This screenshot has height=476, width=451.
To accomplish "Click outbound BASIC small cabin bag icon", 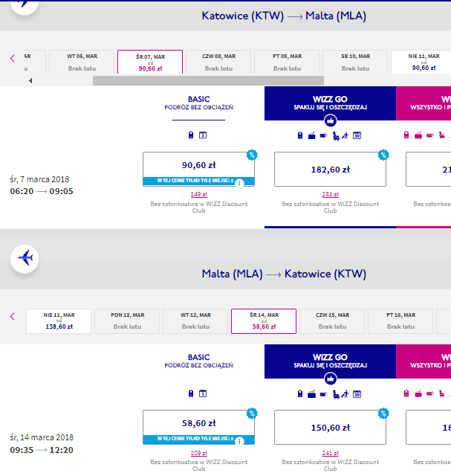I will [x=191, y=135].
